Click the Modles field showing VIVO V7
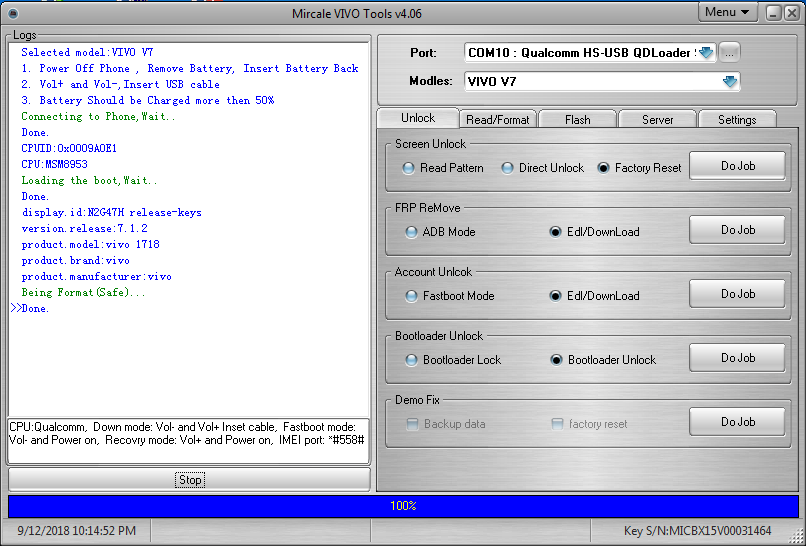Viewport: 806px width, 546px height. 602,81
